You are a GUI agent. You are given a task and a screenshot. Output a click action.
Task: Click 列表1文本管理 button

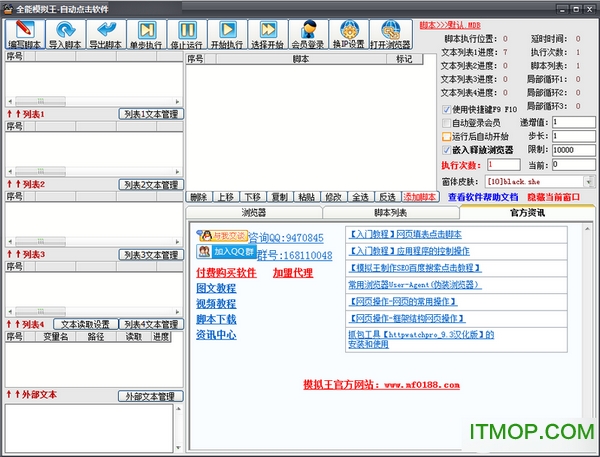point(151,114)
